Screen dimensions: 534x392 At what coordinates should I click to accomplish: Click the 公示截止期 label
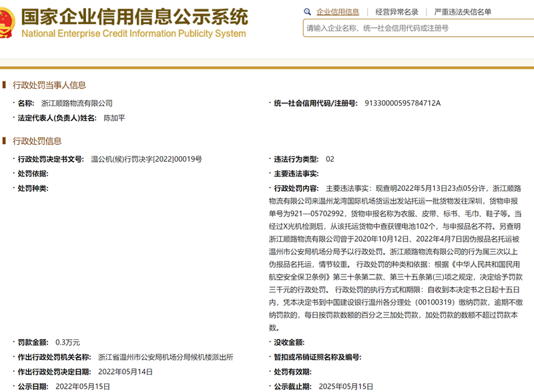click(293, 387)
